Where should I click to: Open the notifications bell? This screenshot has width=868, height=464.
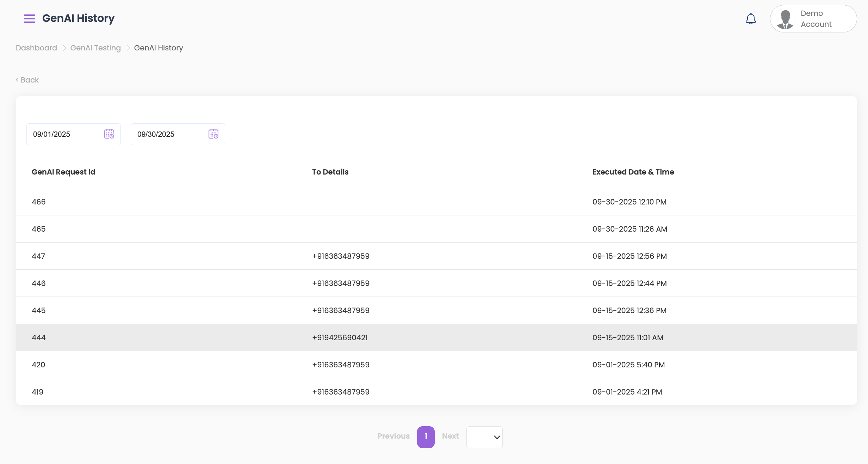click(x=751, y=19)
